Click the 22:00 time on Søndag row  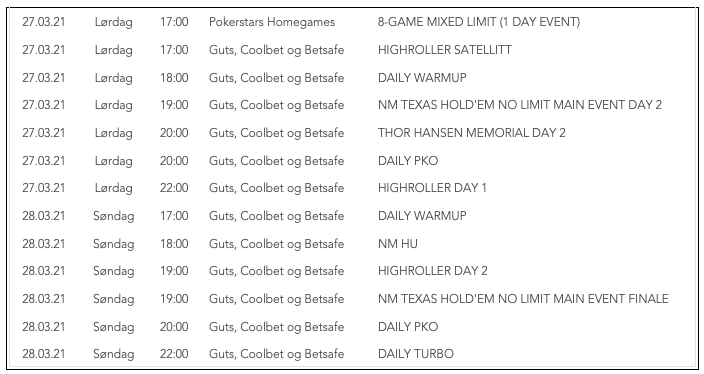(174, 354)
